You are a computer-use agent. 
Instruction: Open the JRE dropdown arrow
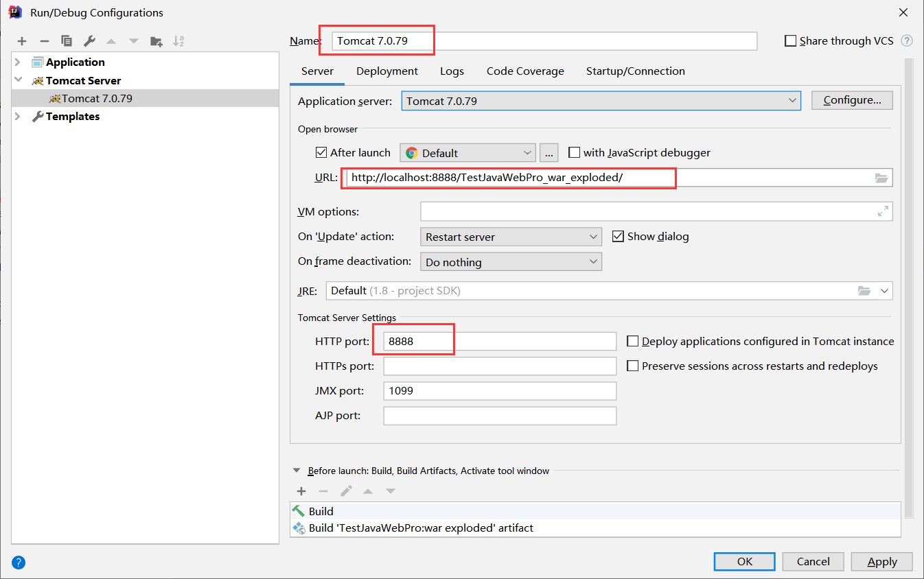[x=884, y=291]
